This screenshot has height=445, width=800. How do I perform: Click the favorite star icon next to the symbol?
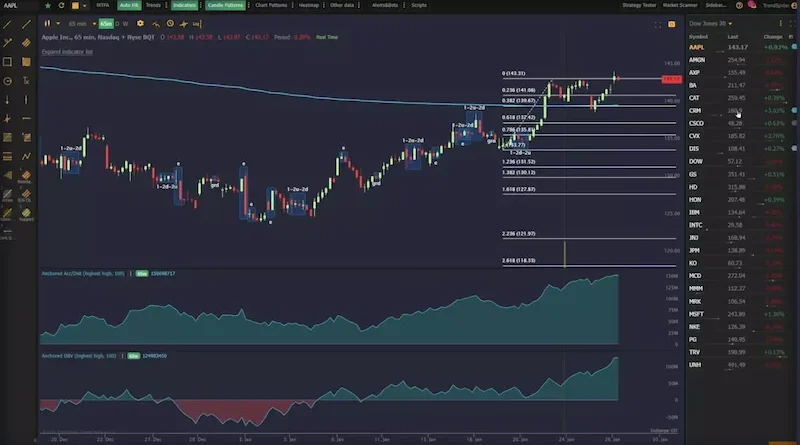49,5
